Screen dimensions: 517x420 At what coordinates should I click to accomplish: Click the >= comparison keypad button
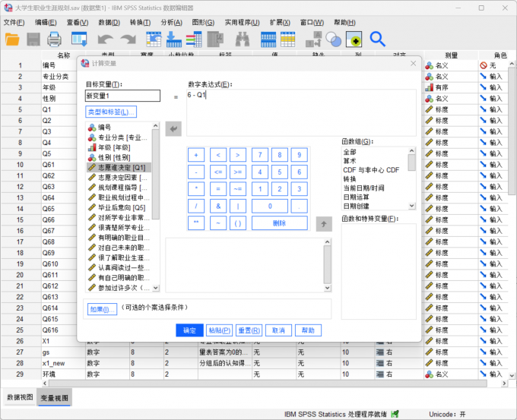tap(238, 172)
